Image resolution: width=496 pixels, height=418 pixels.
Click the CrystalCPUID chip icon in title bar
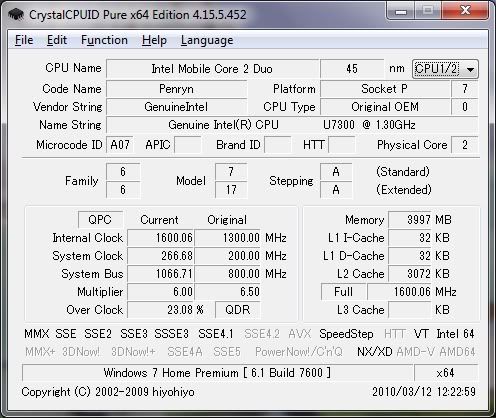[x=16, y=15]
